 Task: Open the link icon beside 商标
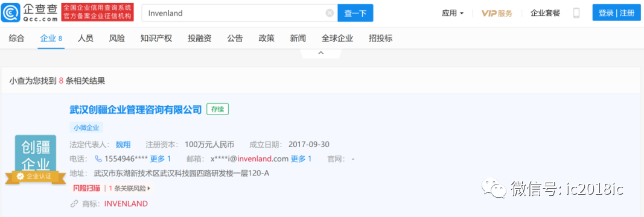coord(74,204)
